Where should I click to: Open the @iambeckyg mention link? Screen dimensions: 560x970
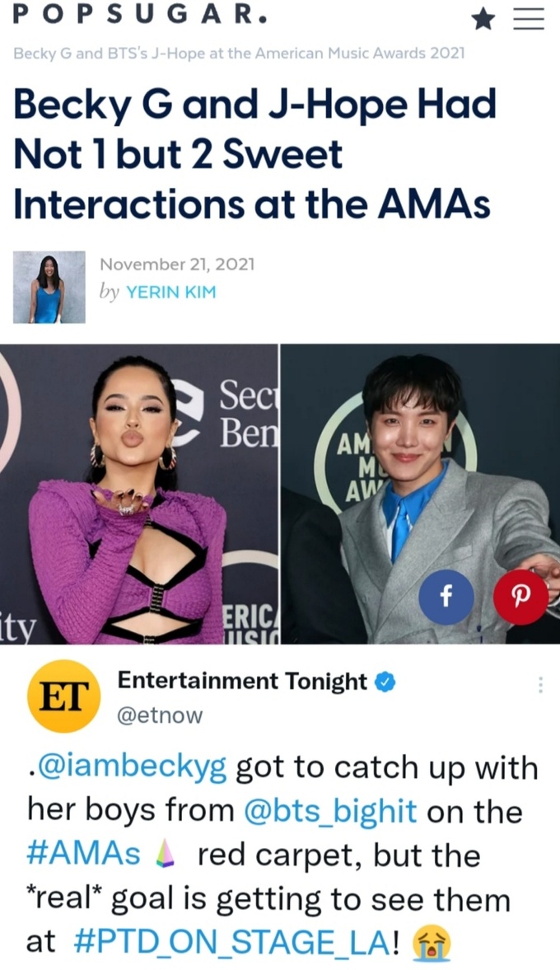(133, 768)
